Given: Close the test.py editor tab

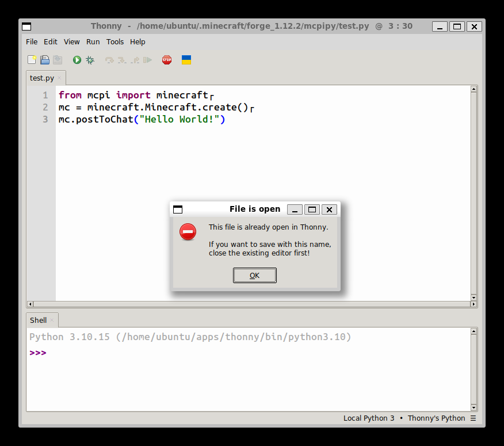Looking at the screenshot, I should tap(59, 78).
